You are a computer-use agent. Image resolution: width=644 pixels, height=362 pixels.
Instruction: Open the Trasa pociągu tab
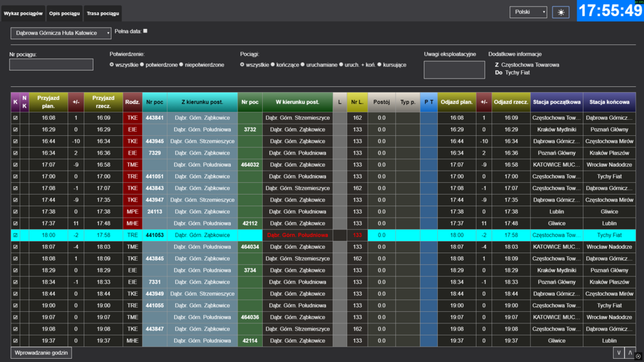click(102, 14)
